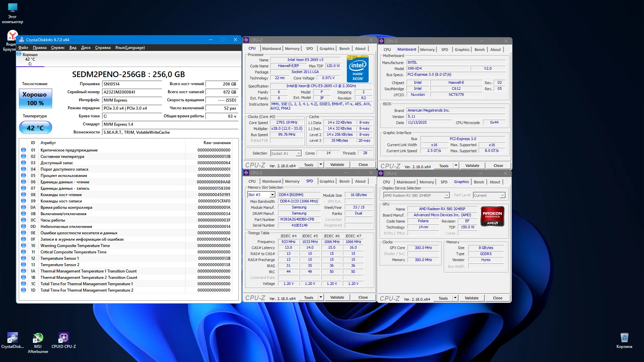Click the Прошивка SN10514 field
Screen dimensions: 644x362
[132, 84]
